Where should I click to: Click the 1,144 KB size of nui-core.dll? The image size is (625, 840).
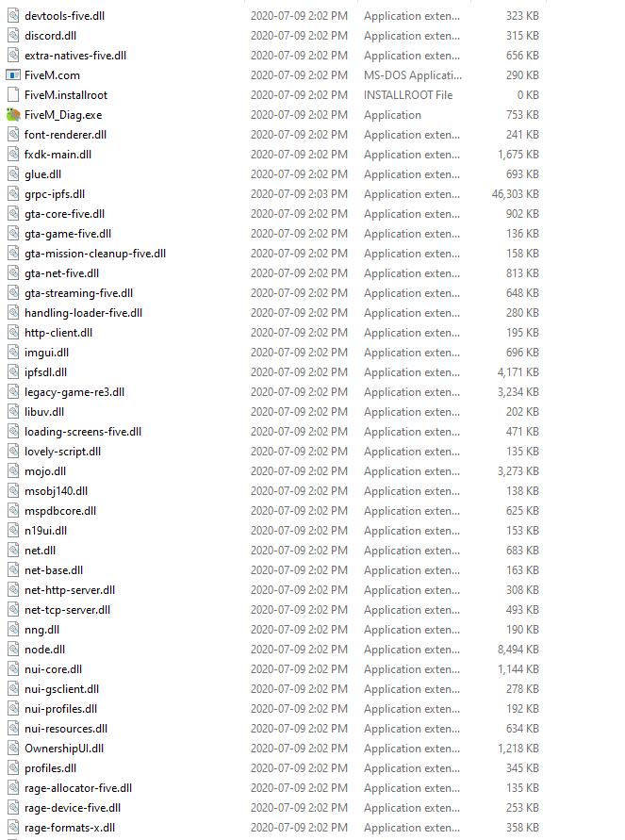click(x=518, y=669)
